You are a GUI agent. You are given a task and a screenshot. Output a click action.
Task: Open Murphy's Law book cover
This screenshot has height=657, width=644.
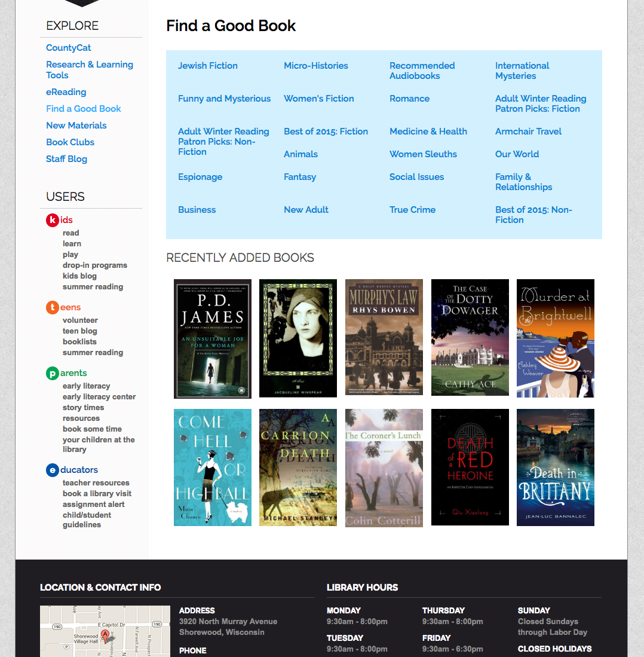(x=384, y=337)
